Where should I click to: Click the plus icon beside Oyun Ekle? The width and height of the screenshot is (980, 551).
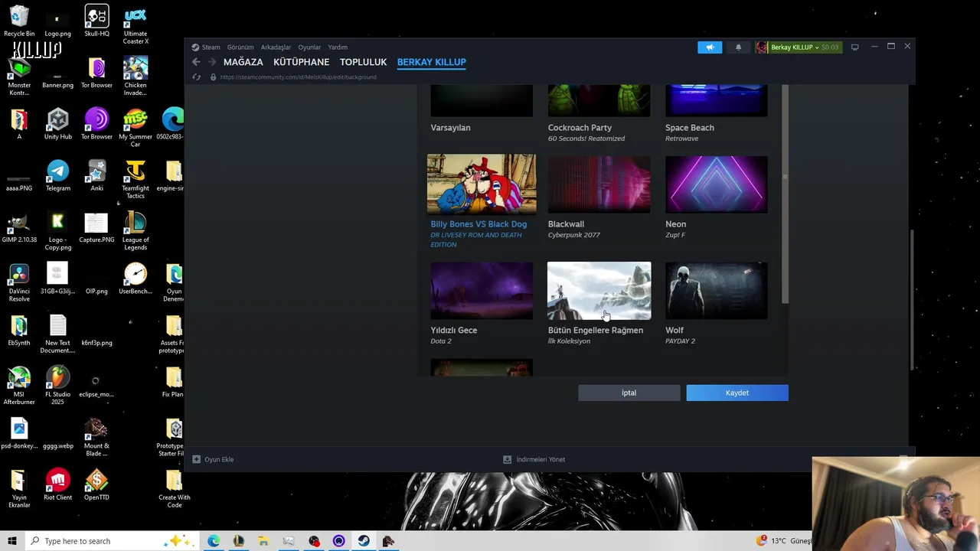[196, 459]
